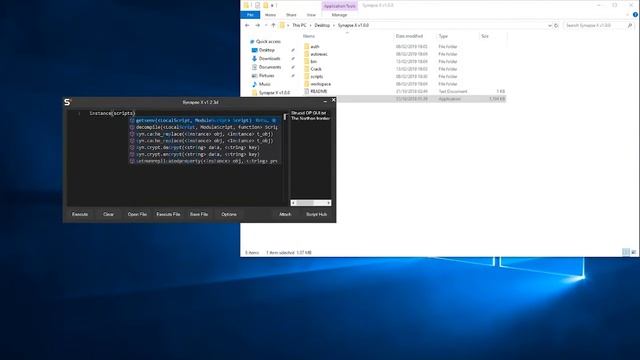Screen dimensions: 640x360
Task: Go forward in File Explorer
Action: pos(257,25)
